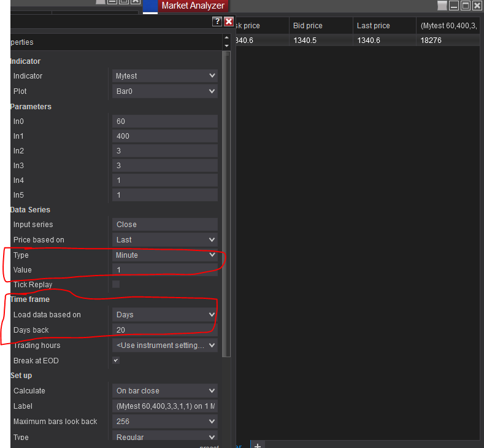
Task: Edit the Days back field
Action: pos(165,330)
